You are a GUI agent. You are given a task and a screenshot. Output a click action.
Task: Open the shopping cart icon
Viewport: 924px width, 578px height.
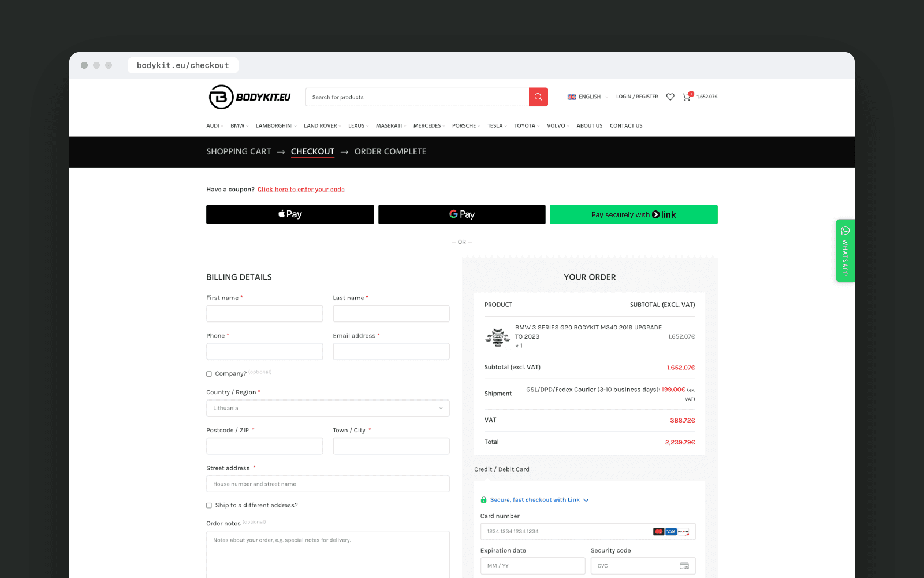coord(687,97)
